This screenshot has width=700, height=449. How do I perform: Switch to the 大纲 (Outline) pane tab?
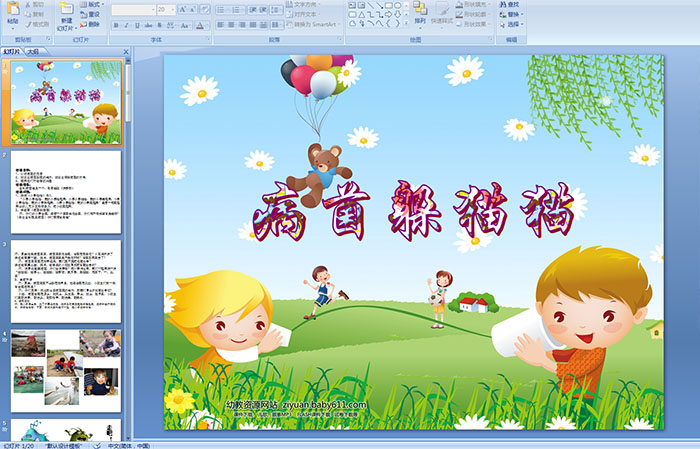coord(33,52)
